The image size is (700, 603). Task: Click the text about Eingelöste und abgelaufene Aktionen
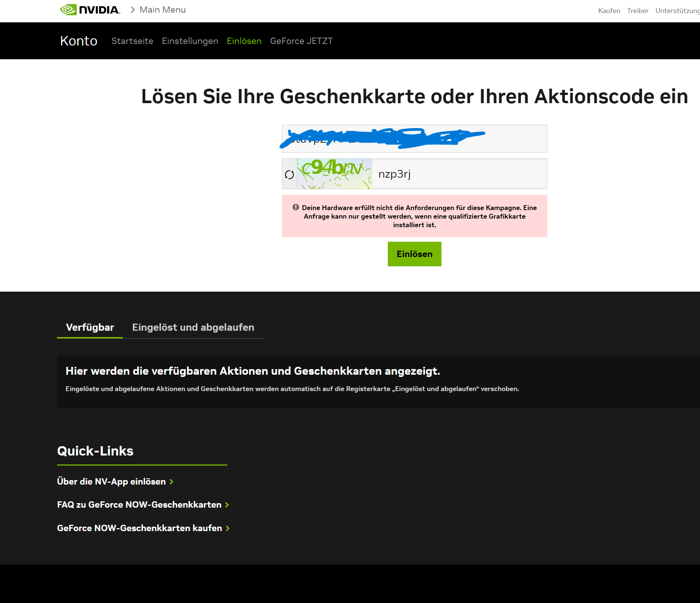click(292, 389)
